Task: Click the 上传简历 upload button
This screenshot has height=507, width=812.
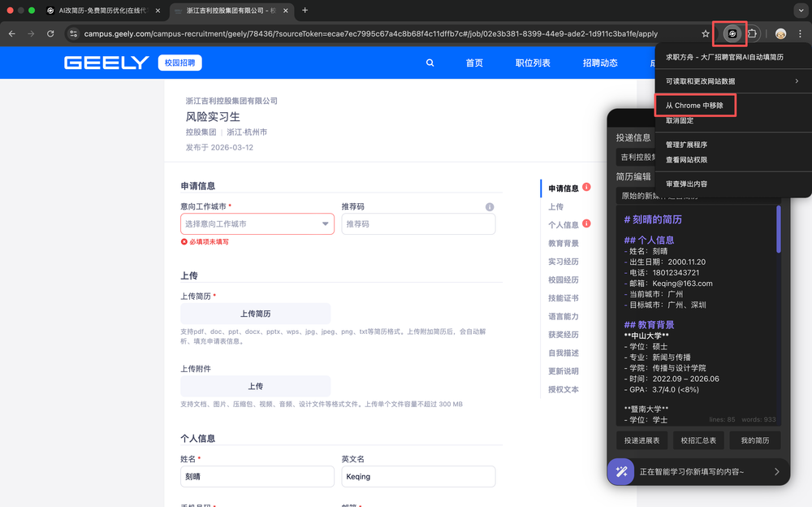Action: pyautogui.click(x=255, y=314)
